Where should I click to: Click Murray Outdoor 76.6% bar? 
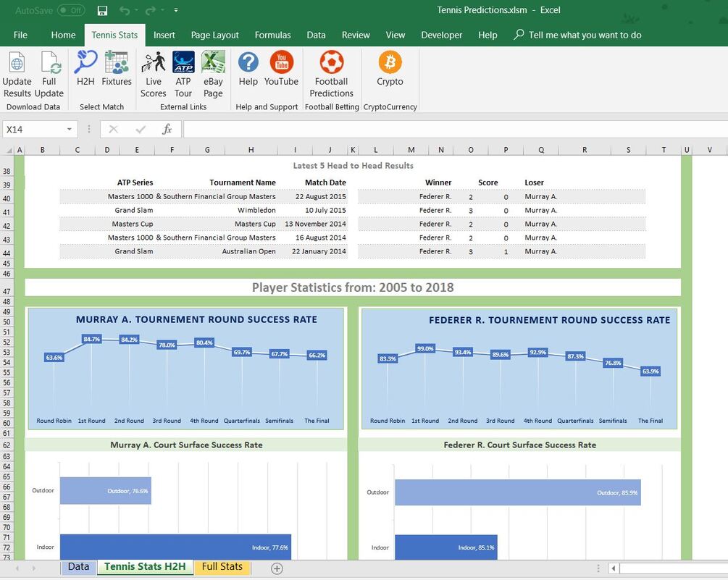tap(105, 490)
